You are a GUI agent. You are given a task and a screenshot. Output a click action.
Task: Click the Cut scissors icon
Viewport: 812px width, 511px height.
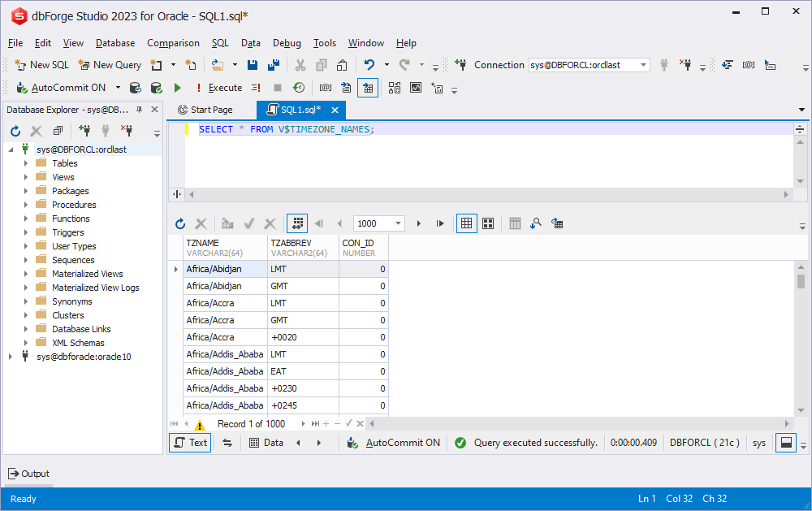click(300, 65)
